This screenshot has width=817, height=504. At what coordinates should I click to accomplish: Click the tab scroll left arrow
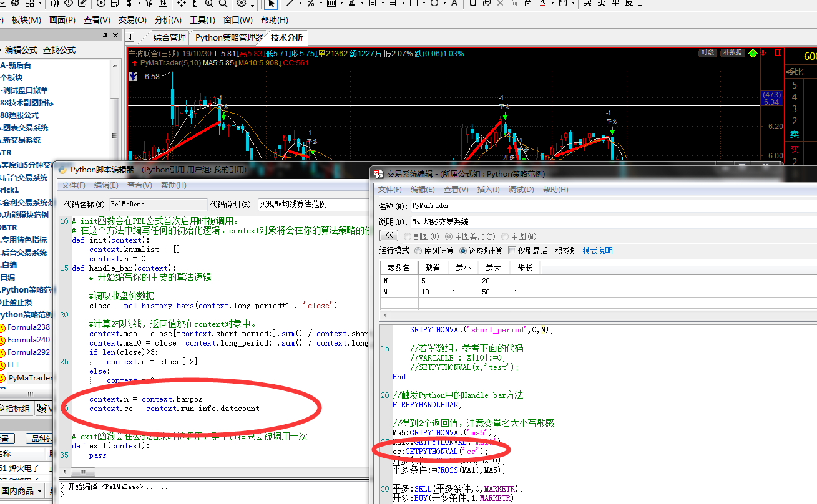[x=130, y=37]
